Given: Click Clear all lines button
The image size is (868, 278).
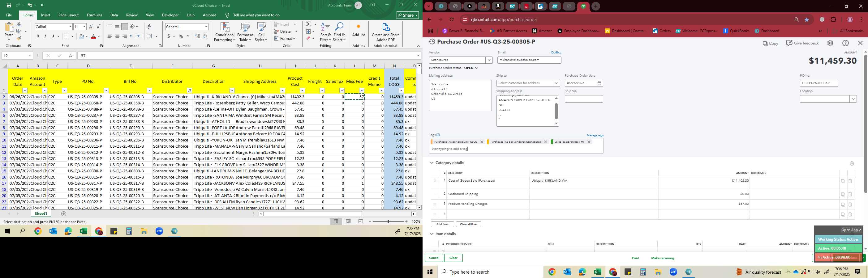Looking at the screenshot, I should coord(468,224).
